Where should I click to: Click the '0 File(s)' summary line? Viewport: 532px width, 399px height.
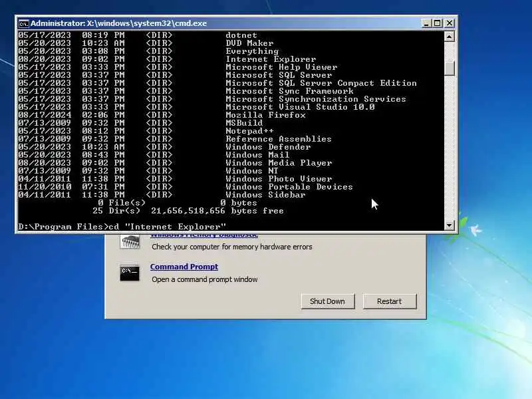(x=178, y=203)
